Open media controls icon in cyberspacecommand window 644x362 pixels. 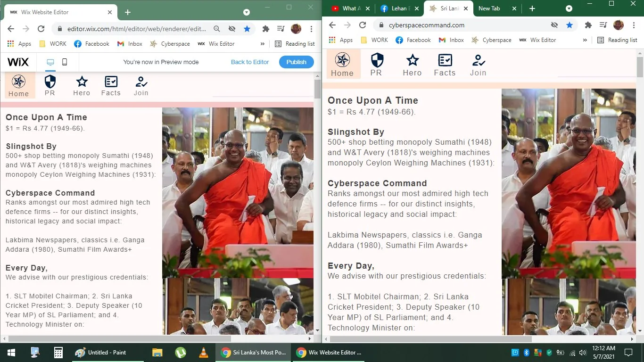pyautogui.click(x=603, y=25)
